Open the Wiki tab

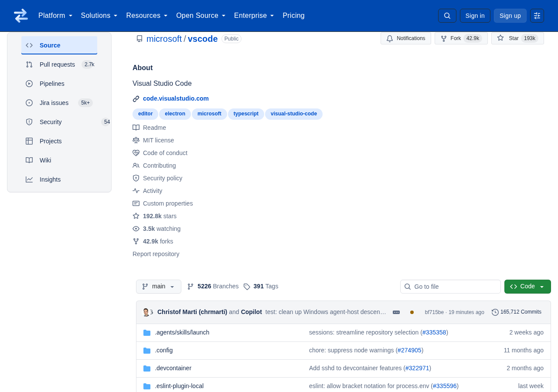click(x=59, y=160)
